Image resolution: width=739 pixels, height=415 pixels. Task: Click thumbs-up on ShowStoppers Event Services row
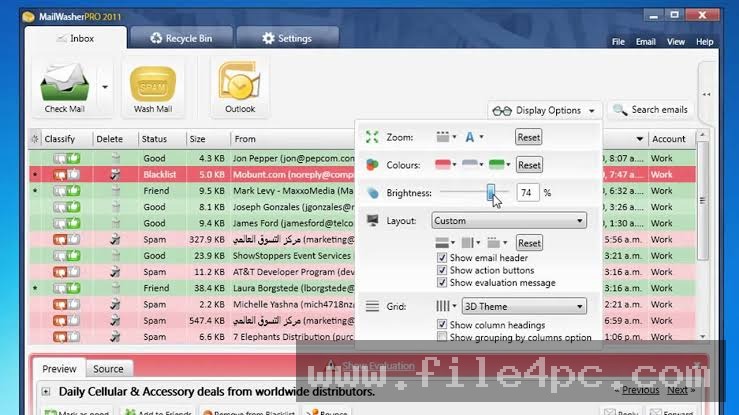pyautogui.click(x=74, y=255)
